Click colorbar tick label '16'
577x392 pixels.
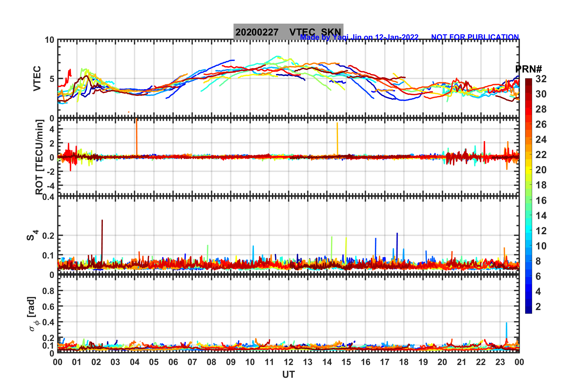(x=541, y=201)
